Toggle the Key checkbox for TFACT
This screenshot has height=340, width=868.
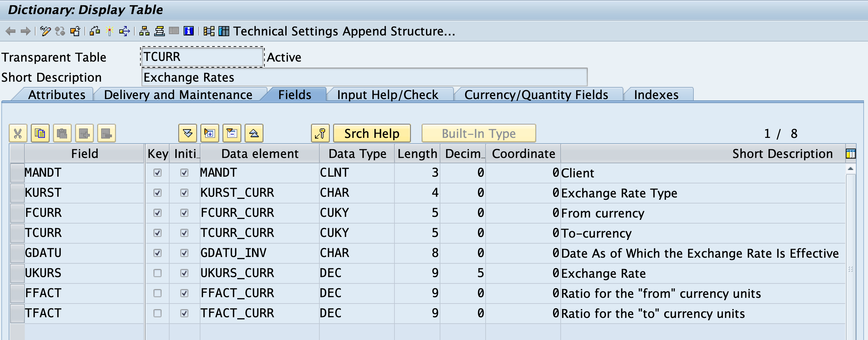158,313
